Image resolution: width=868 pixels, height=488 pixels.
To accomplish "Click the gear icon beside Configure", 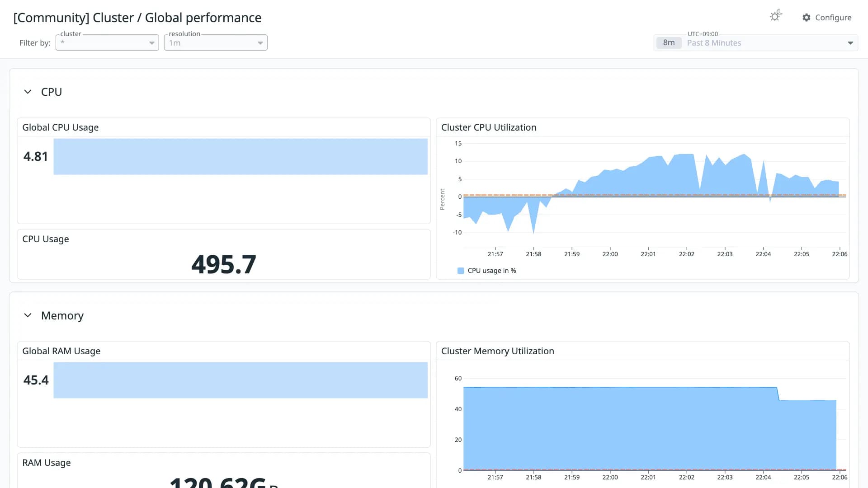I will tap(807, 17).
